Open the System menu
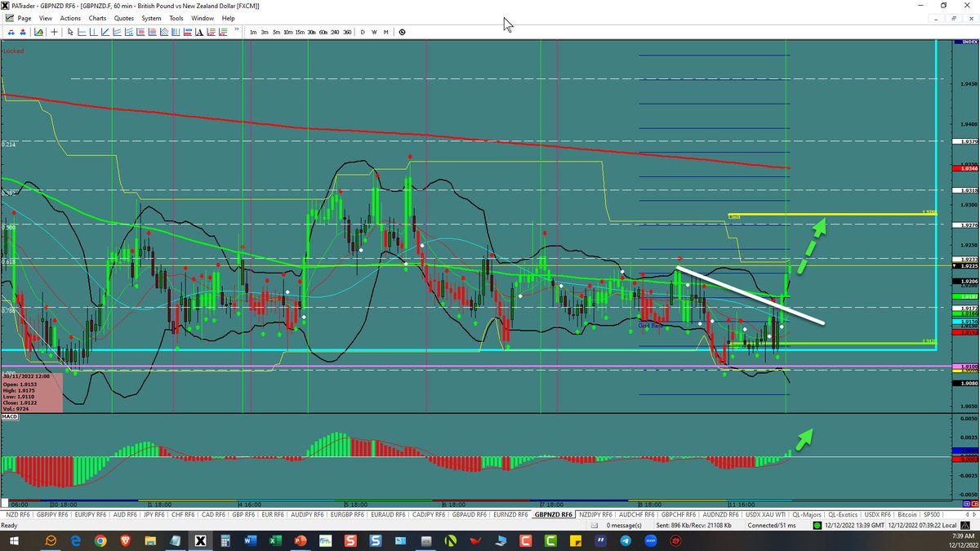The width and height of the screenshot is (980, 551). click(151, 18)
